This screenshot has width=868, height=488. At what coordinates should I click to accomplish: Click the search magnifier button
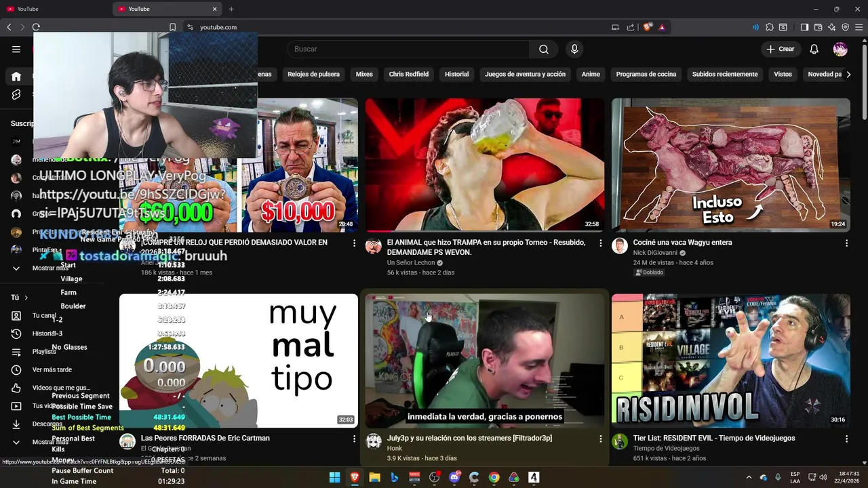(544, 49)
